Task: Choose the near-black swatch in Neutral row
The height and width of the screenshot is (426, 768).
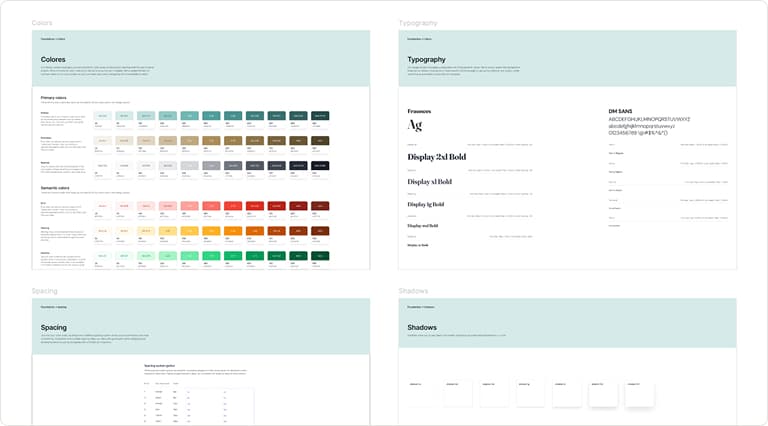Action: 320,166
